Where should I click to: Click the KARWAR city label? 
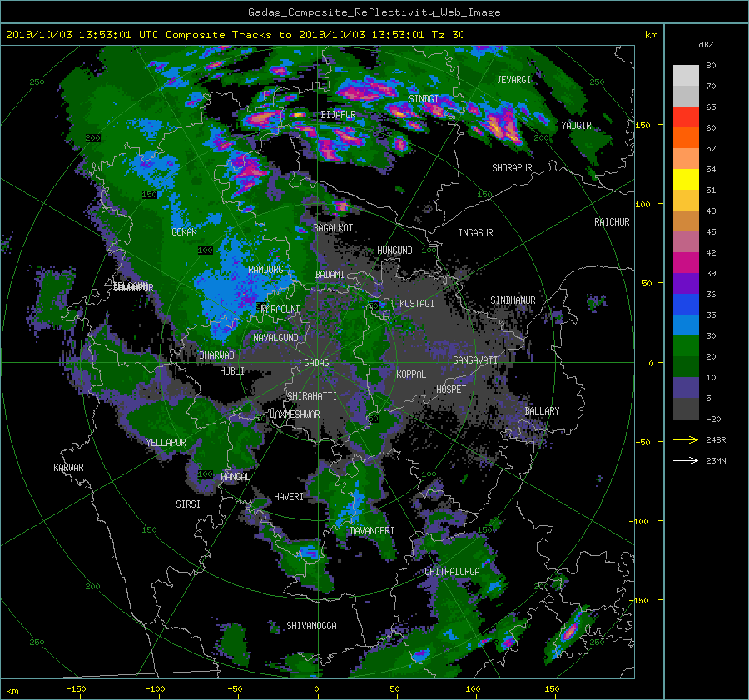(68, 467)
